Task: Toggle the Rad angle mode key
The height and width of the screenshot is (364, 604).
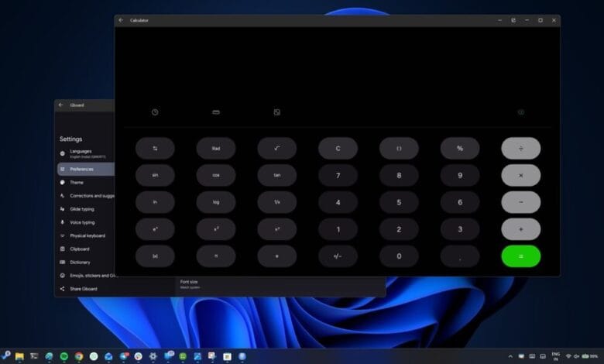Action: pyautogui.click(x=216, y=148)
